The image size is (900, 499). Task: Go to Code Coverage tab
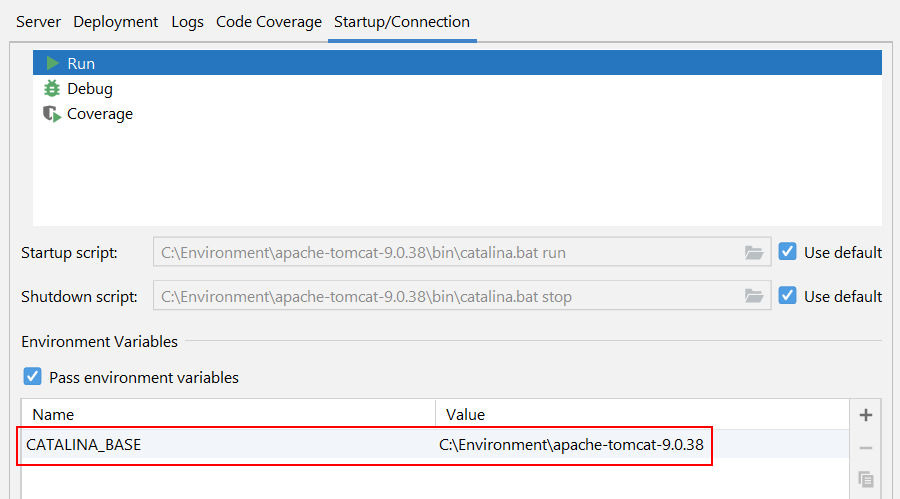pos(269,21)
